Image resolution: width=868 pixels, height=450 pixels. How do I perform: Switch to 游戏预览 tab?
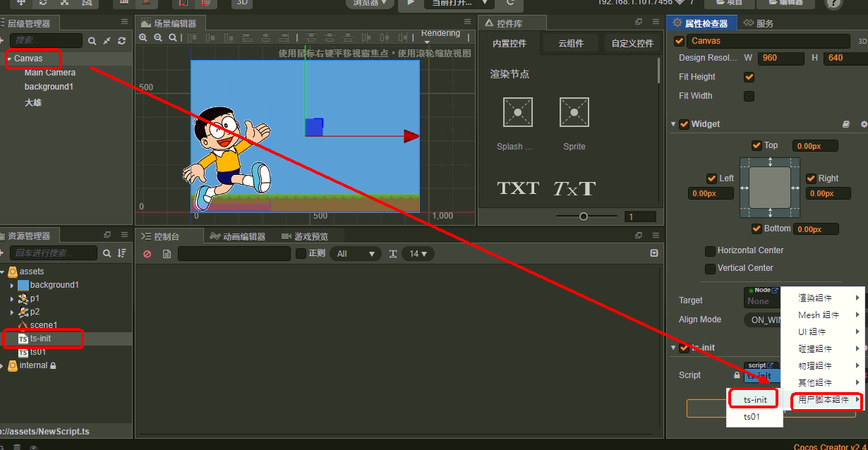point(305,236)
